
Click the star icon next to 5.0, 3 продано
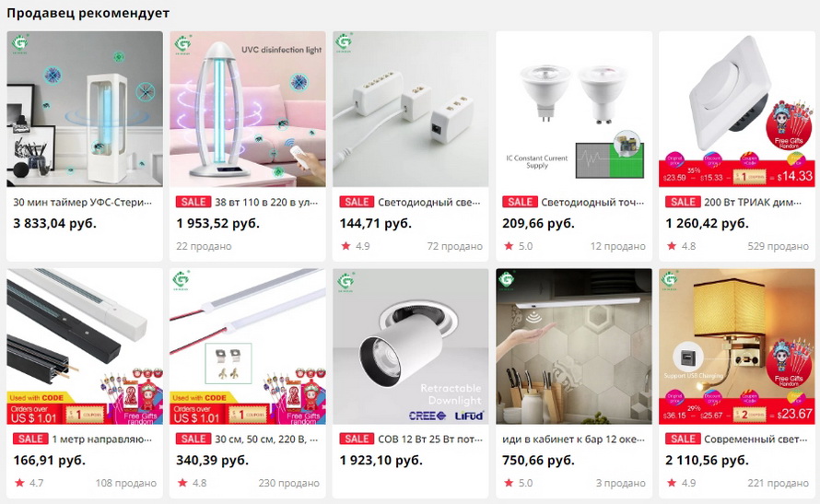click(509, 483)
